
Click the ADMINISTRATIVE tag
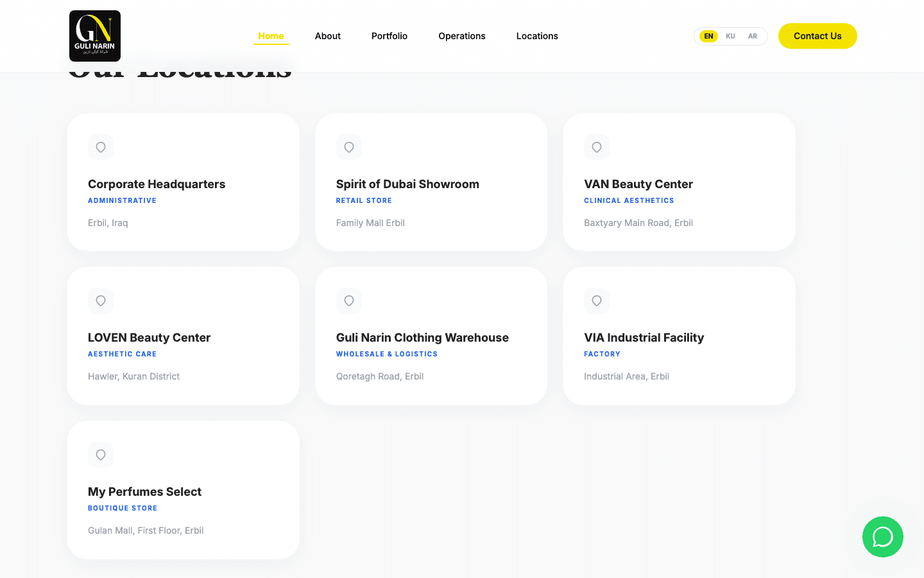tap(122, 200)
